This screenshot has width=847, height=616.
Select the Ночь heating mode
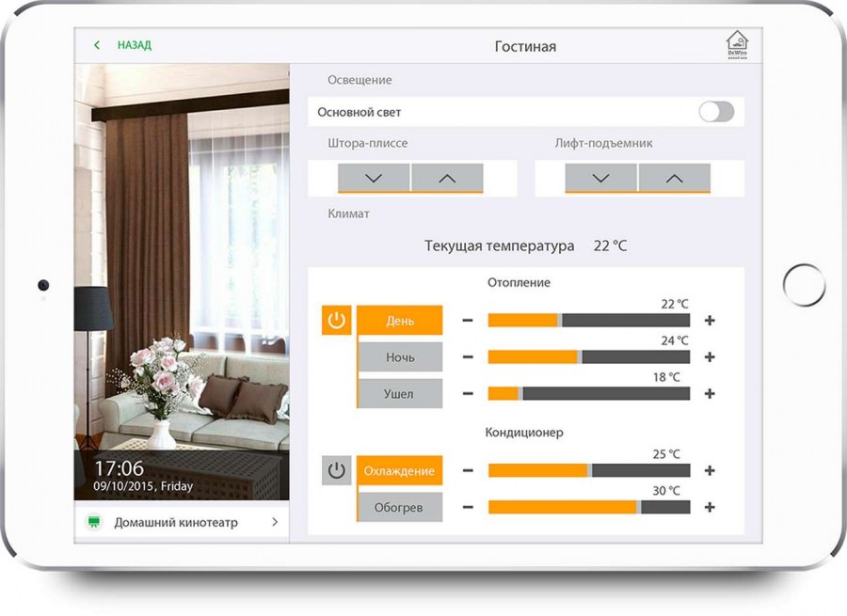(400, 357)
